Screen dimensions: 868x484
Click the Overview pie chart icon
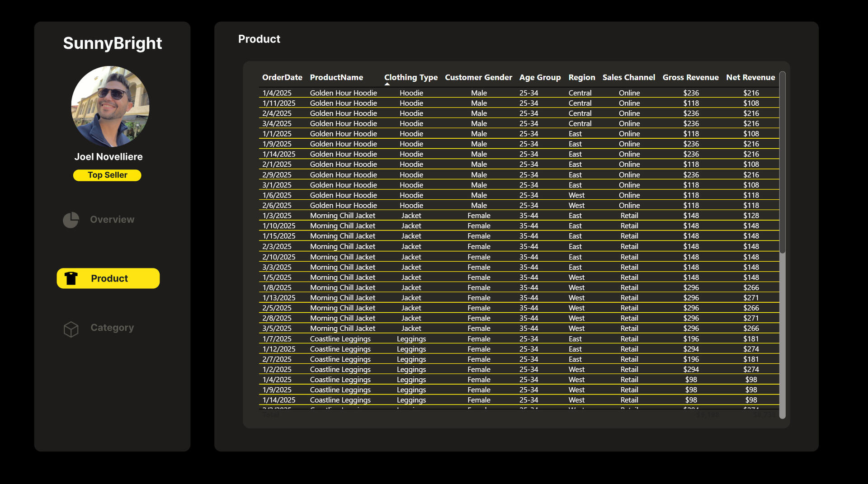(x=71, y=220)
